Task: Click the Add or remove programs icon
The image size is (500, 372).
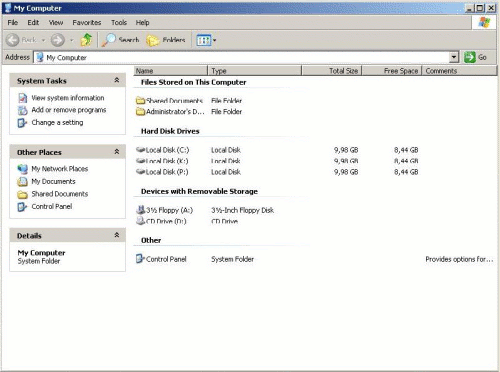Action: 22,110
